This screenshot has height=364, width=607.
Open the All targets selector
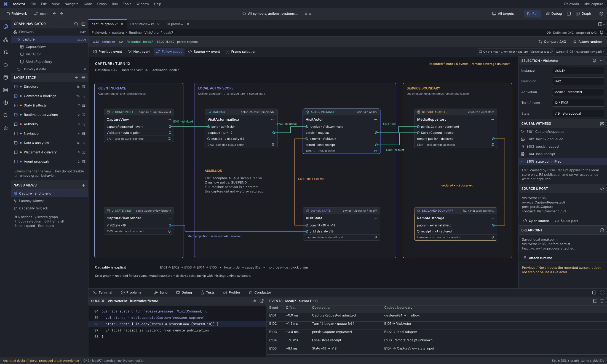[503, 14]
